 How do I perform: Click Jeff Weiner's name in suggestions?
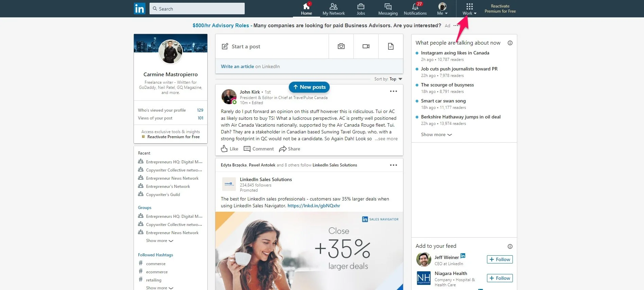pos(447,257)
